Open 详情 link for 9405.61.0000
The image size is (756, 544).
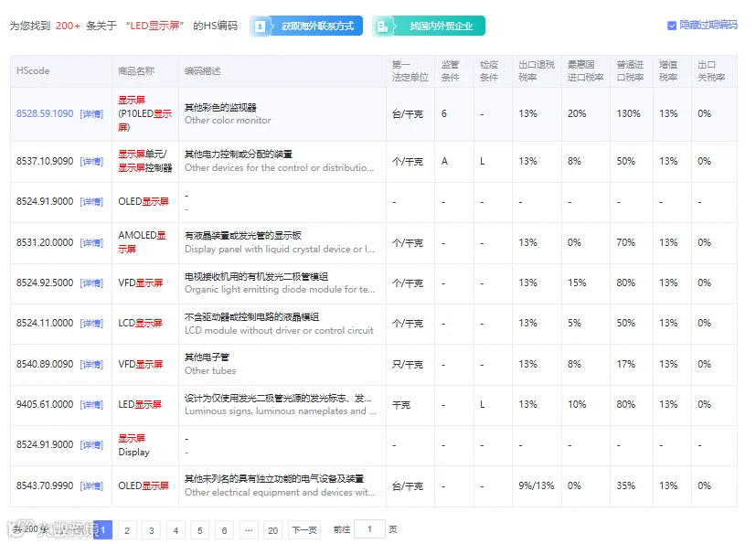tap(91, 404)
